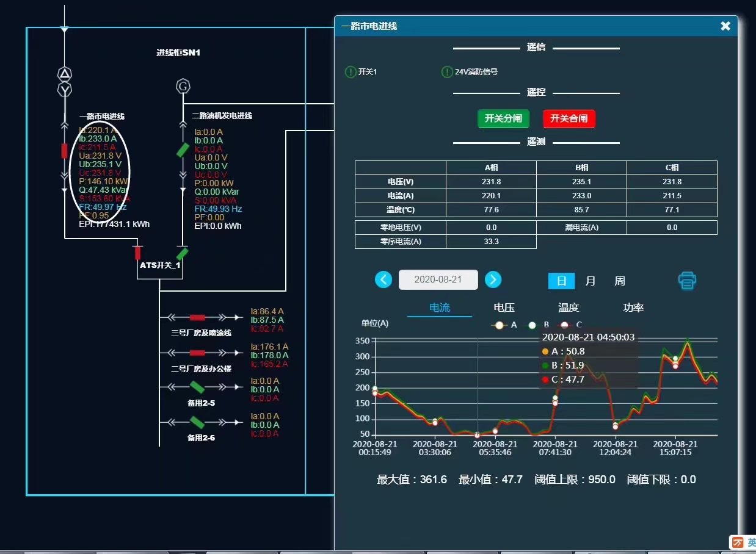Click the transformer delta-wye symbol

[x=65, y=82]
